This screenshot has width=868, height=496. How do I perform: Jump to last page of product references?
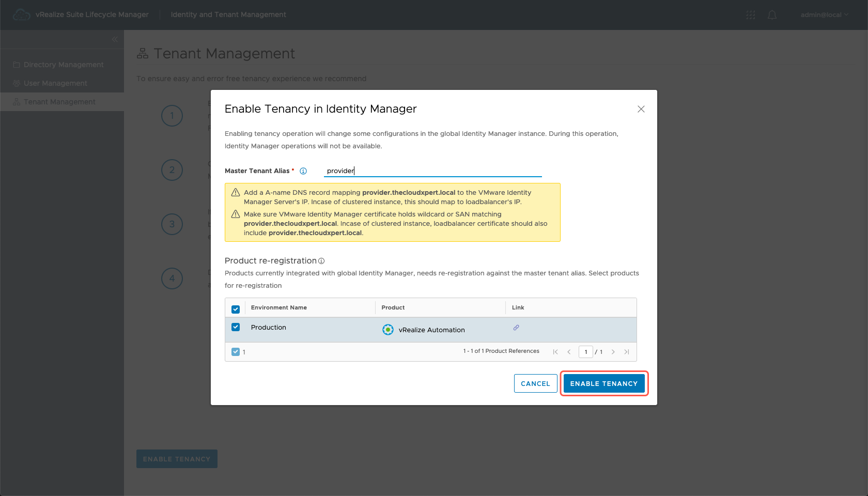pos(626,352)
